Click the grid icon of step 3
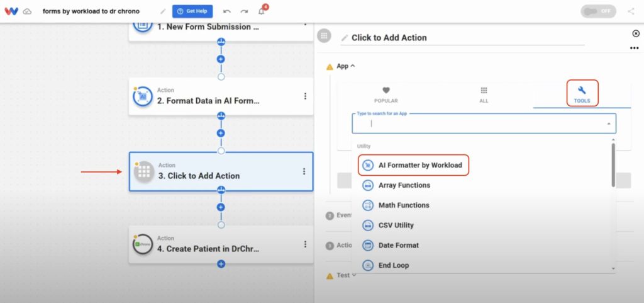The height and width of the screenshot is (303, 644). coord(144,171)
